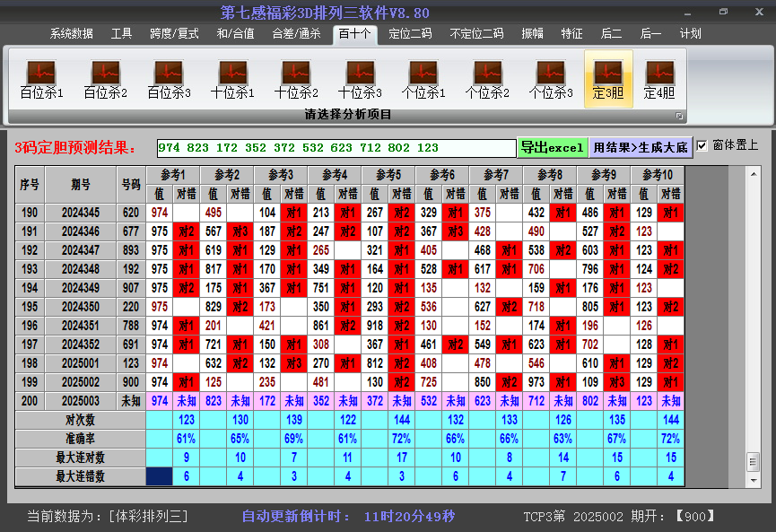Select the 十位杀3 analysis icon
The width and height of the screenshot is (776, 532).
360,79
